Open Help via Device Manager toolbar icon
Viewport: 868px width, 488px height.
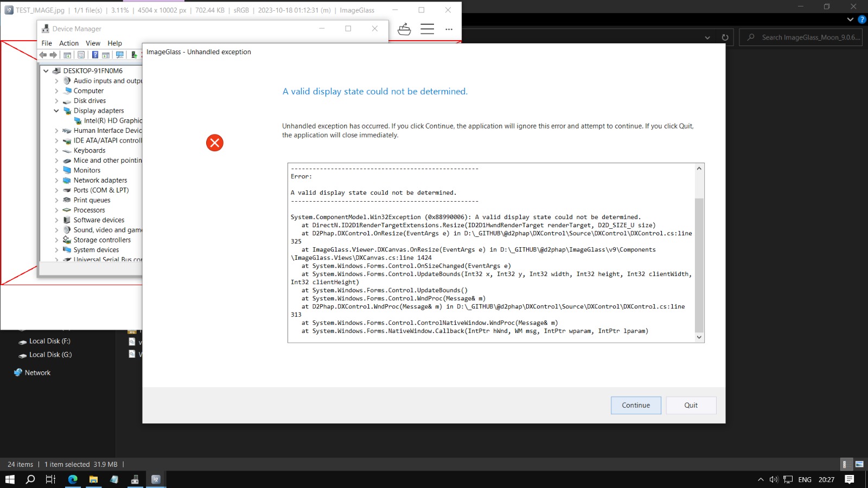[95, 54]
